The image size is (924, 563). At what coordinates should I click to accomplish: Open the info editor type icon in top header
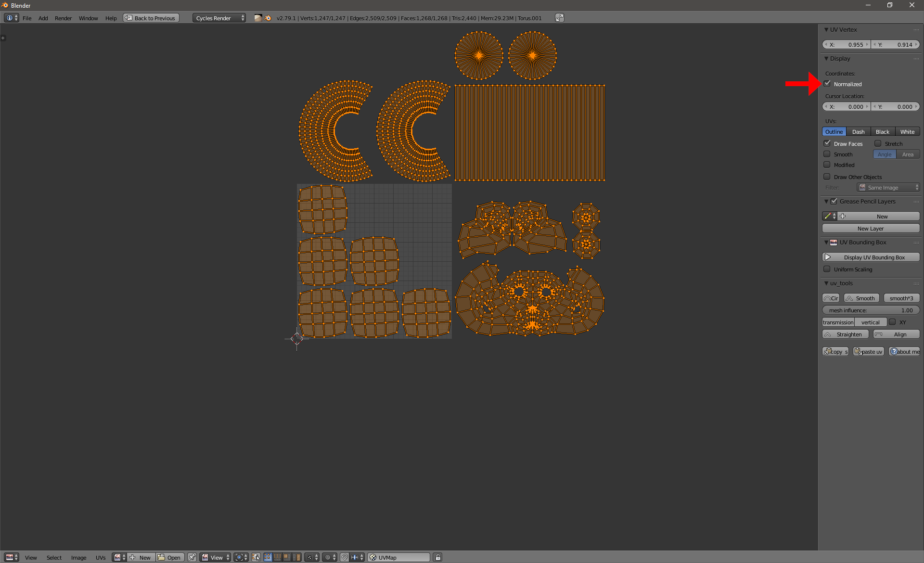pos(12,18)
